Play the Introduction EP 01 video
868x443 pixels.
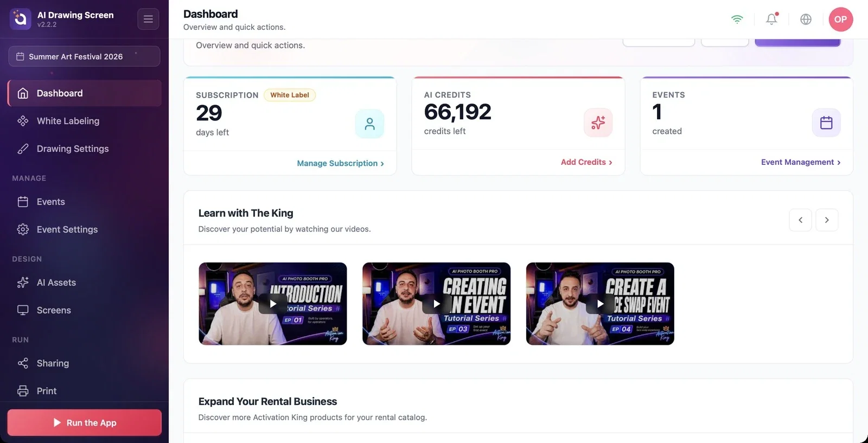click(273, 304)
